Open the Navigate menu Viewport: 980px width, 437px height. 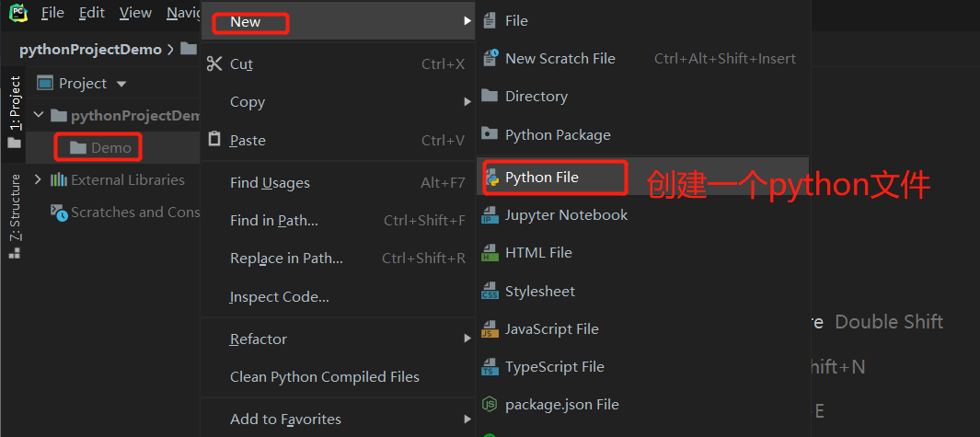point(183,13)
